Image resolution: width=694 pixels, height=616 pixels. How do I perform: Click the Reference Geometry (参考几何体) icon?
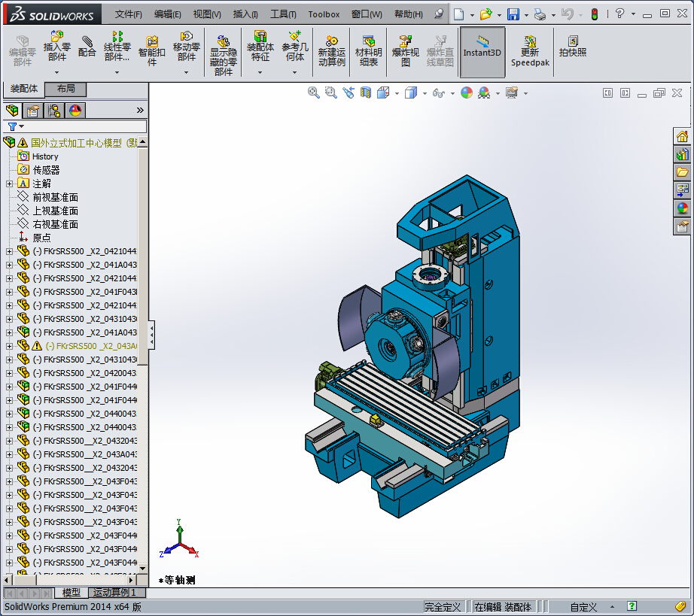pos(295,47)
